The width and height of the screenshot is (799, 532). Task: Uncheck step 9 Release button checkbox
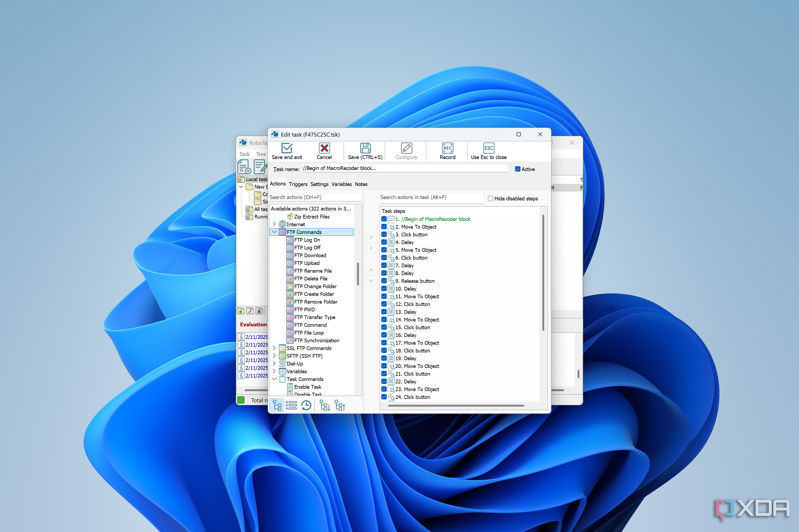[x=384, y=281]
